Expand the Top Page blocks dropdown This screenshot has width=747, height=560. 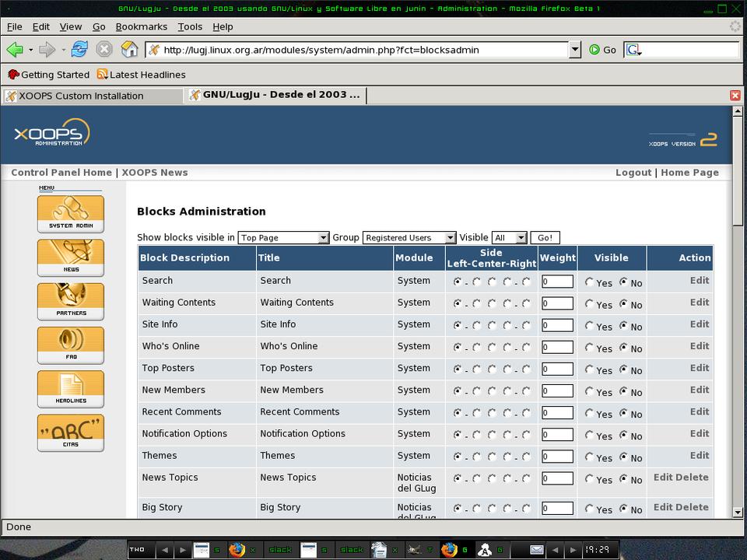point(283,238)
